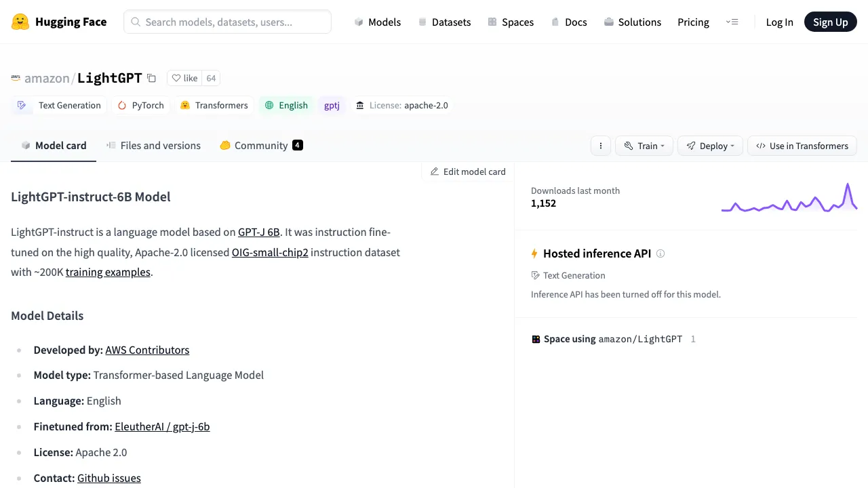Open the Deploy dropdown
Image resolution: width=868 pixels, height=488 pixels.
point(710,146)
